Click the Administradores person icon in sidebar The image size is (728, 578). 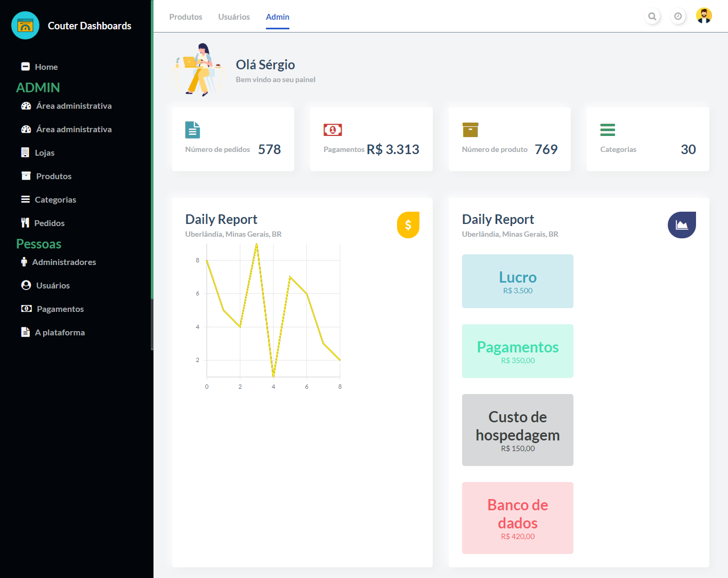point(24,261)
